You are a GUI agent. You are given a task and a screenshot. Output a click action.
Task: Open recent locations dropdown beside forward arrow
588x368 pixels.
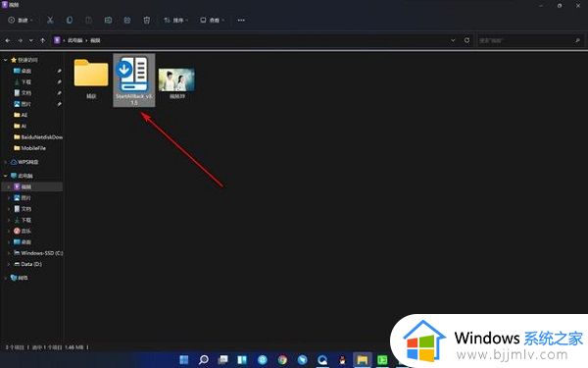tap(31, 40)
